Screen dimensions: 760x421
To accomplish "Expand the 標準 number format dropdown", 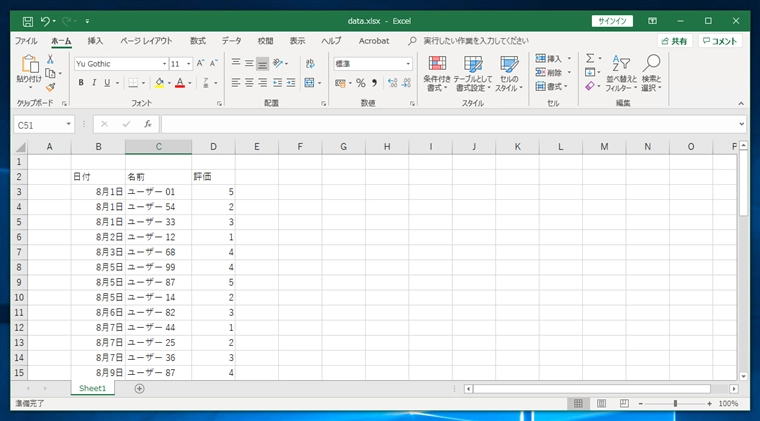I will (x=408, y=64).
